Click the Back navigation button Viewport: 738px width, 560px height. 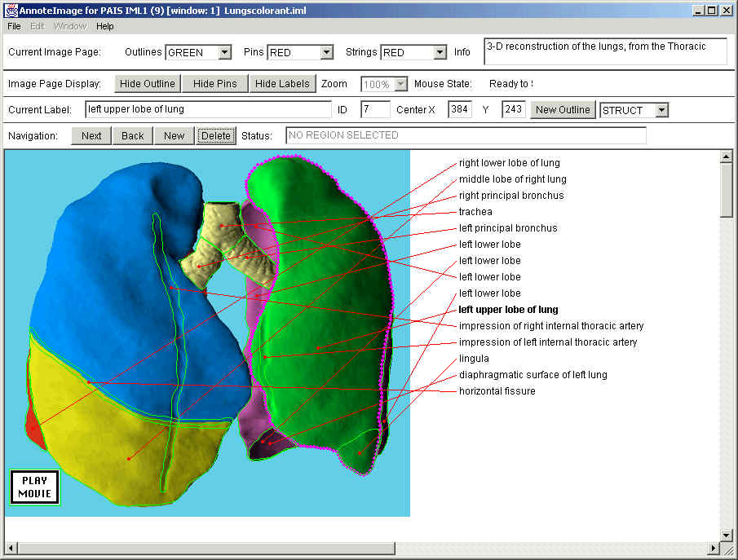tap(132, 135)
